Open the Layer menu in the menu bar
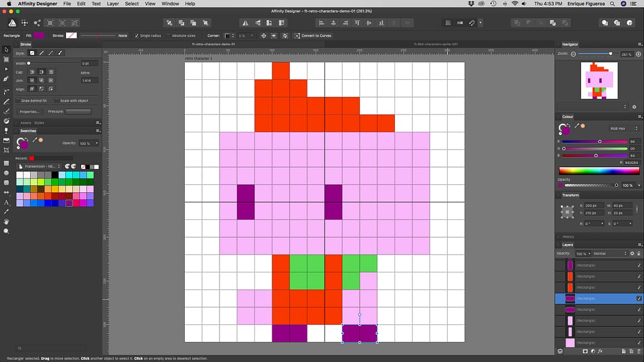Image resolution: width=644 pixels, height=362 pixels. (112, 4)
